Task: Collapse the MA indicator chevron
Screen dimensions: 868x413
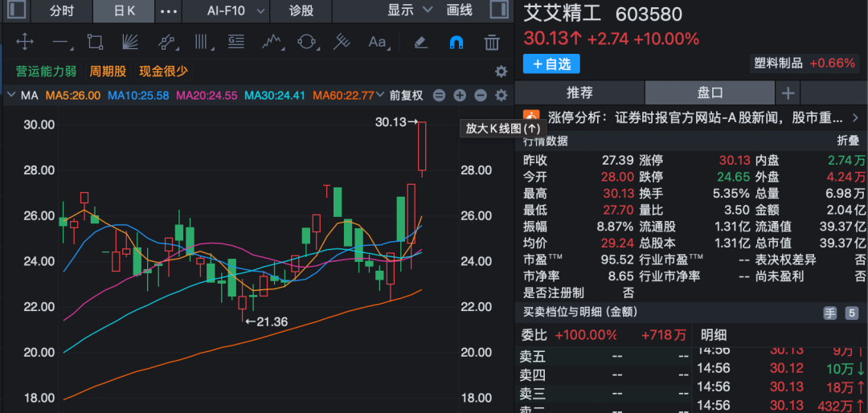Action: pos(11,96)
